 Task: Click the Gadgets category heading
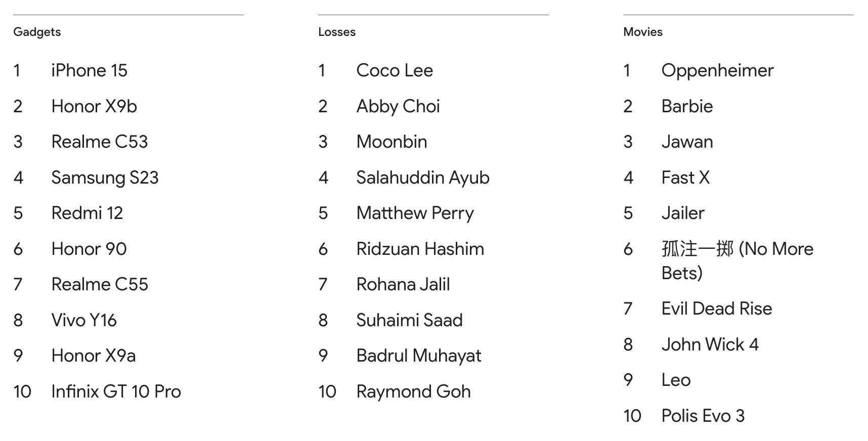37,32
